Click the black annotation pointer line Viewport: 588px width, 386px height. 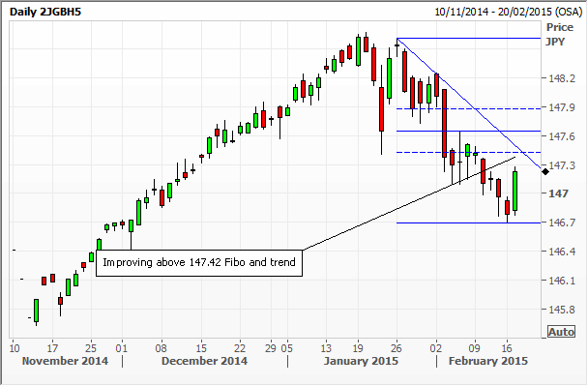tap(409, 203)
